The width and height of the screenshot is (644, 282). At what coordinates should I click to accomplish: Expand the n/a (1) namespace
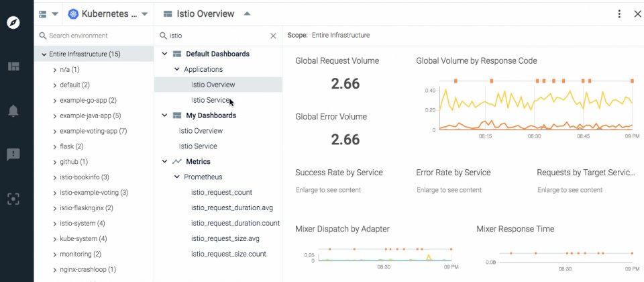pyautogui.click(x=54, y=70)
